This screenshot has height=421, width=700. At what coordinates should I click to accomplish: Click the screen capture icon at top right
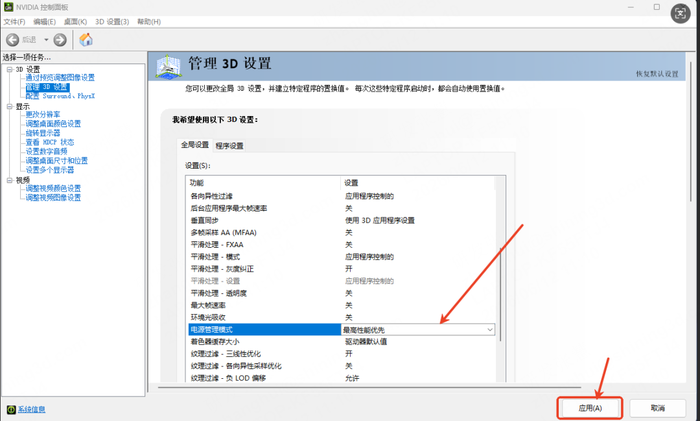point(680,13)
